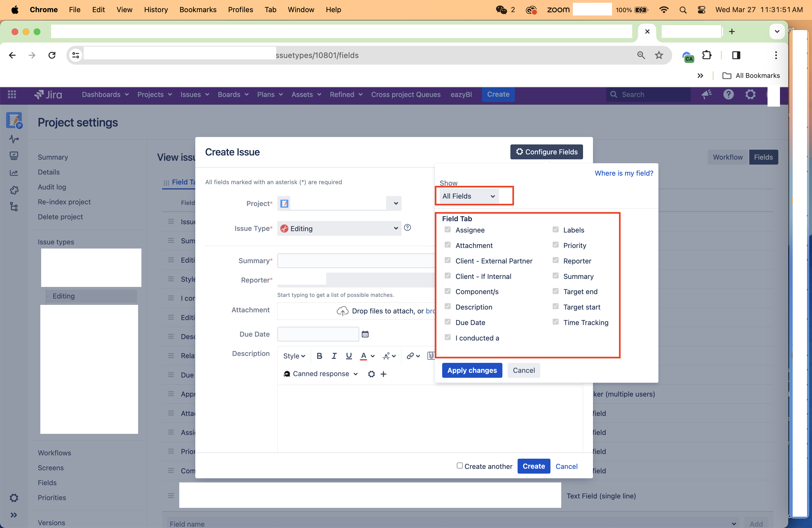812x528 pixels.
Task: Toggle the Assignee field checkbox
Action: (448, 229)
